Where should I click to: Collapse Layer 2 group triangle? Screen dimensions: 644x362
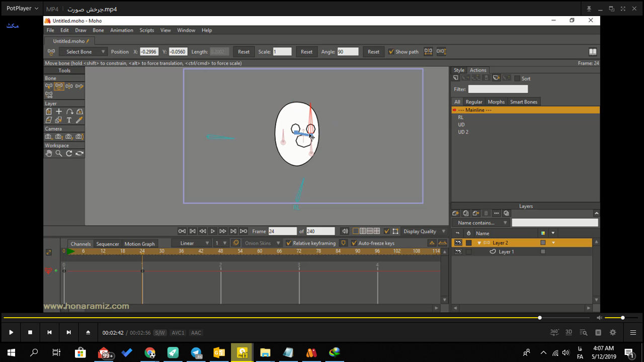(479, 243)
